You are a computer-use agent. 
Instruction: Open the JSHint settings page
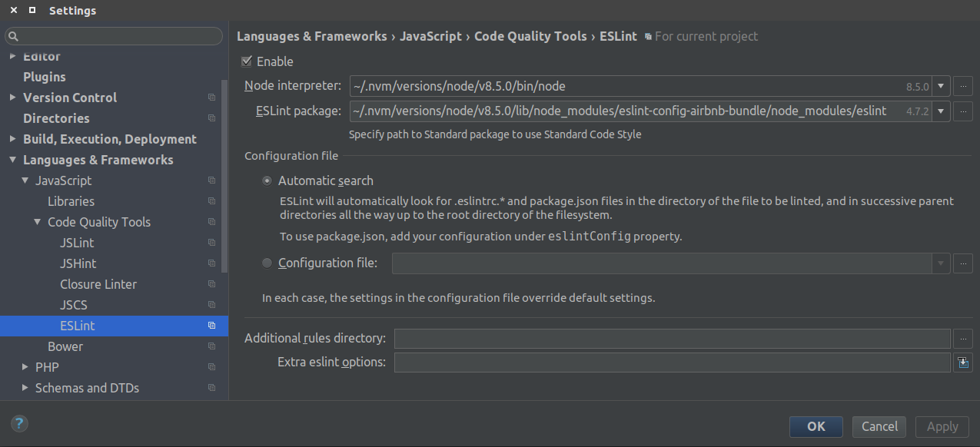click(78, 263)
